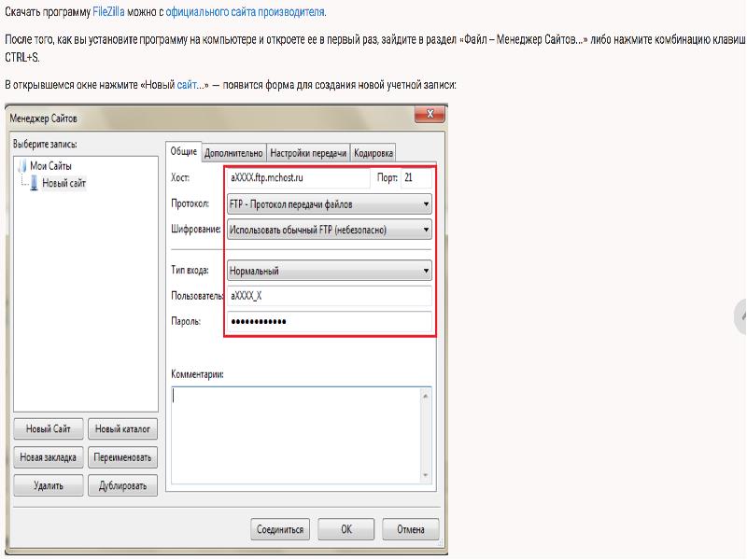747x560 pixels.
Task: Open the Тип входа dropdown
Action: tap(330, 271)
